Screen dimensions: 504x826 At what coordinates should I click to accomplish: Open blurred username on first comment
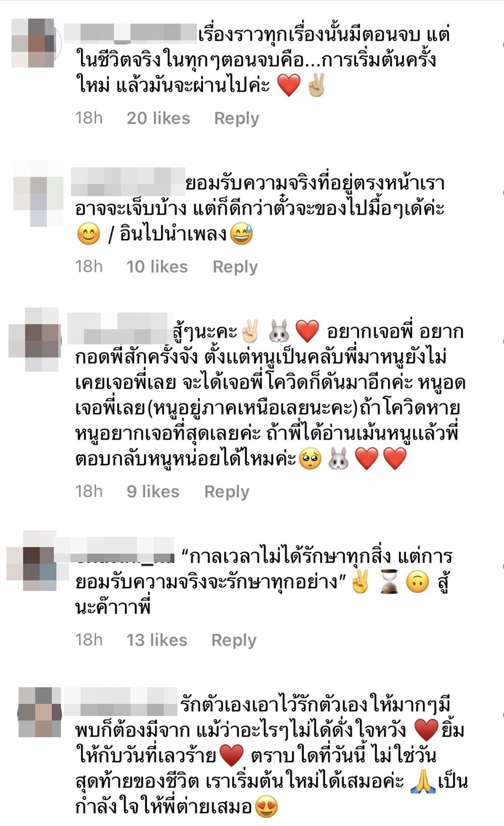click(130, 33)
